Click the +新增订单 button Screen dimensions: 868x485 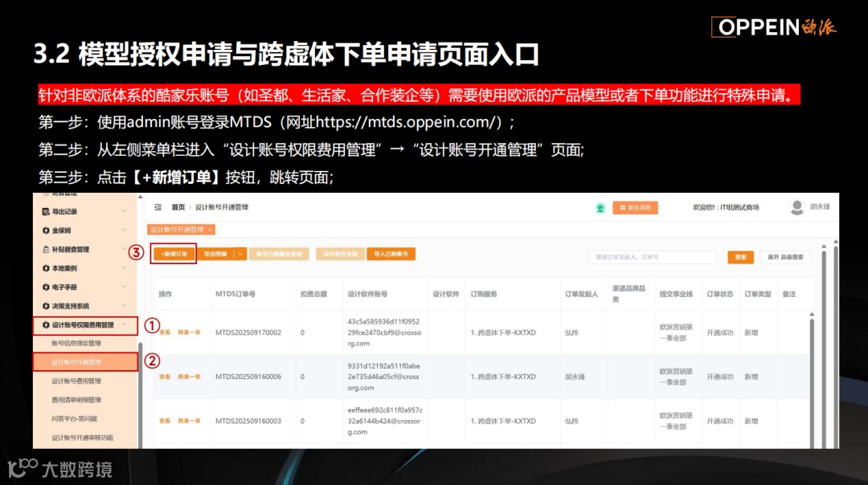point(174,254)
